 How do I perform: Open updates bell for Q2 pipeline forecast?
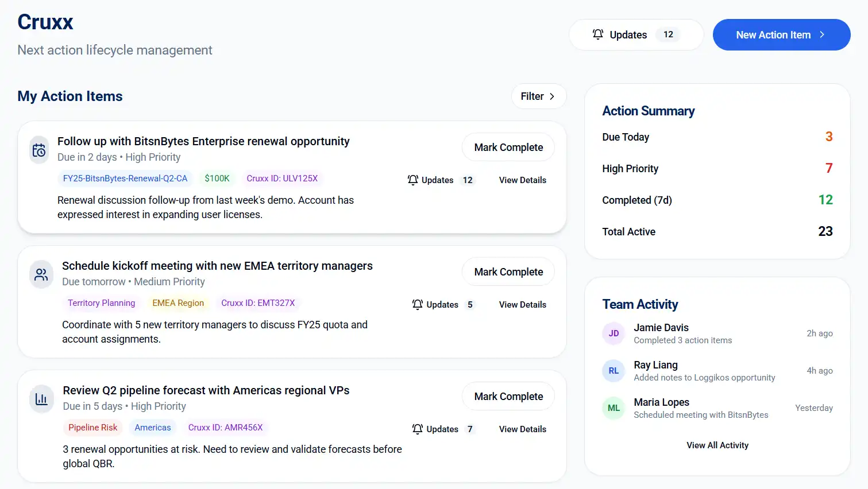click(x=418, y=429)
